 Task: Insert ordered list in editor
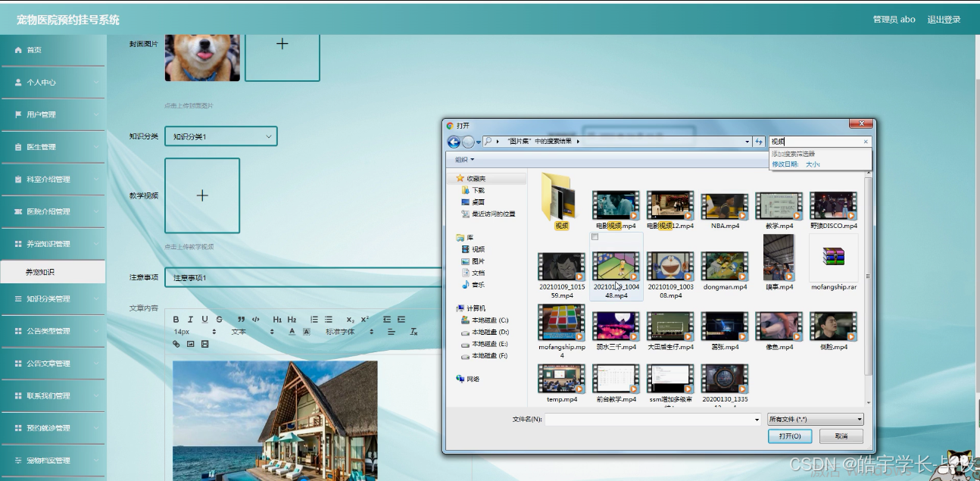(x=314, y=320)
